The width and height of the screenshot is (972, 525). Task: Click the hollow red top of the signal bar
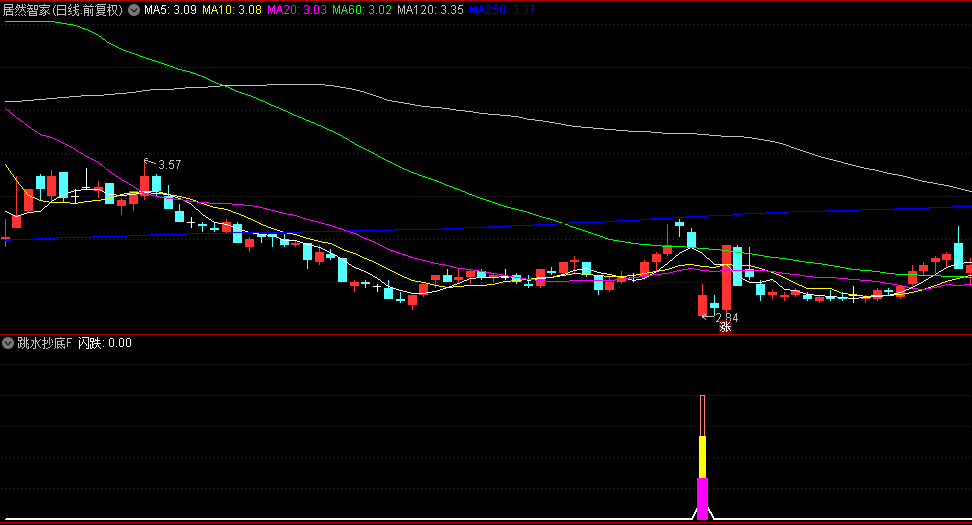tap(702, 415)
